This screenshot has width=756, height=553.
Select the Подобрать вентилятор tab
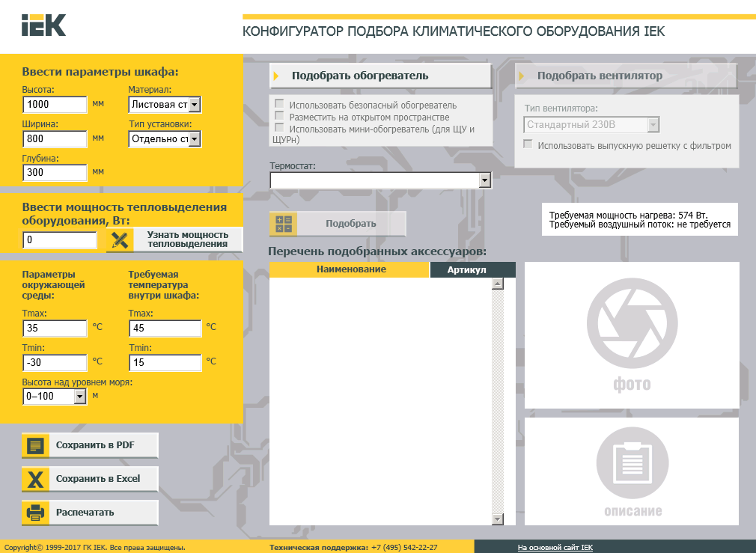[x=627, y=76]
